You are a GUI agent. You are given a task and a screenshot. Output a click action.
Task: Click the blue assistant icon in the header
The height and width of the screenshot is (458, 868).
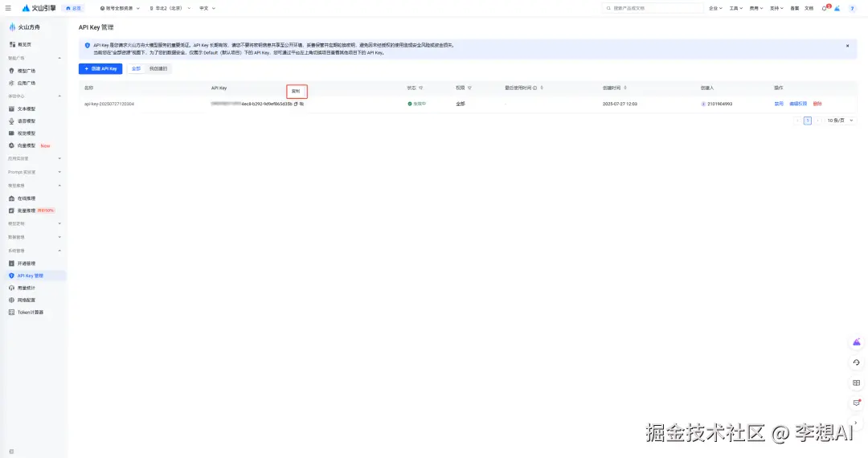[837, 8]
